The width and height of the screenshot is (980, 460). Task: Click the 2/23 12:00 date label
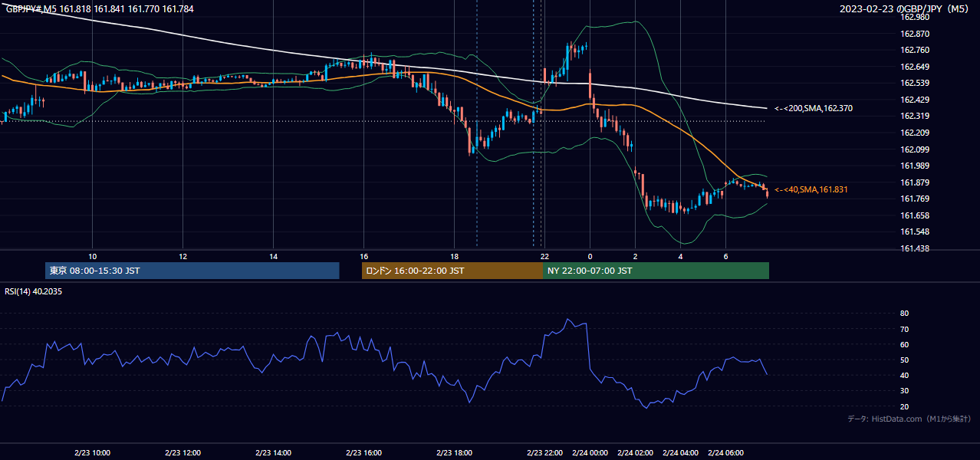coord(183,453)
